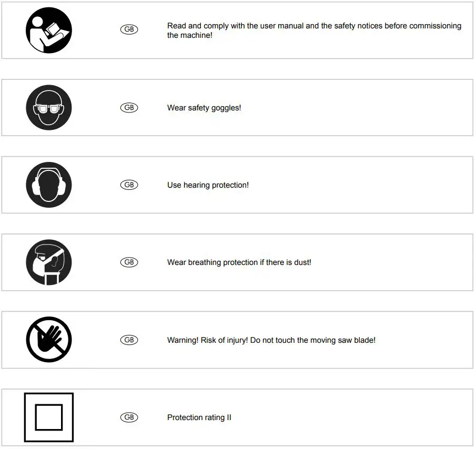
Task: Click the words 'the machine!'
Action: [189, 36]
